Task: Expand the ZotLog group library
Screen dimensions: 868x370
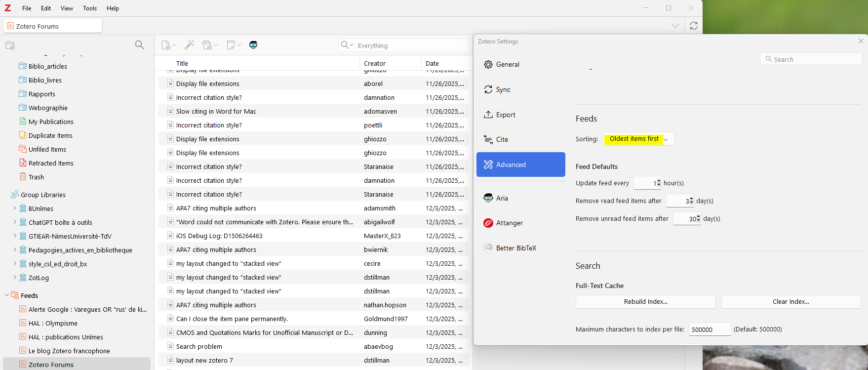Action: [x=15, y=278]
